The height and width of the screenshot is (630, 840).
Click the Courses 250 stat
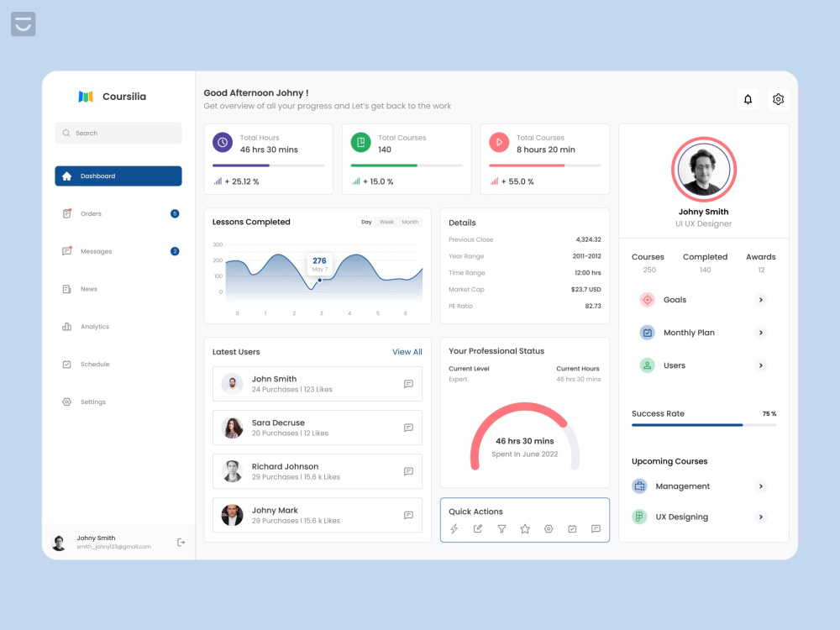(x=648, y=263)
